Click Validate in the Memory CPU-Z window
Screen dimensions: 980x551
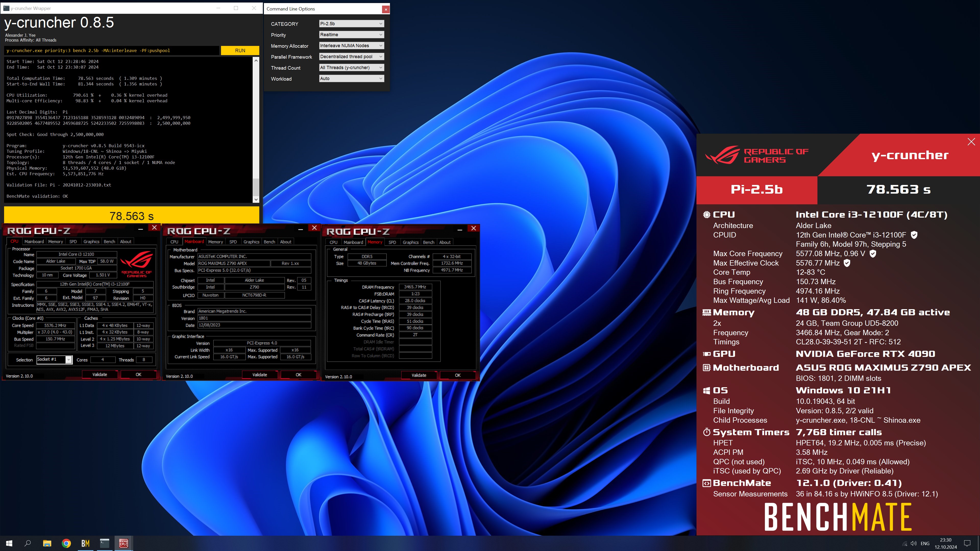pos(419,375)
